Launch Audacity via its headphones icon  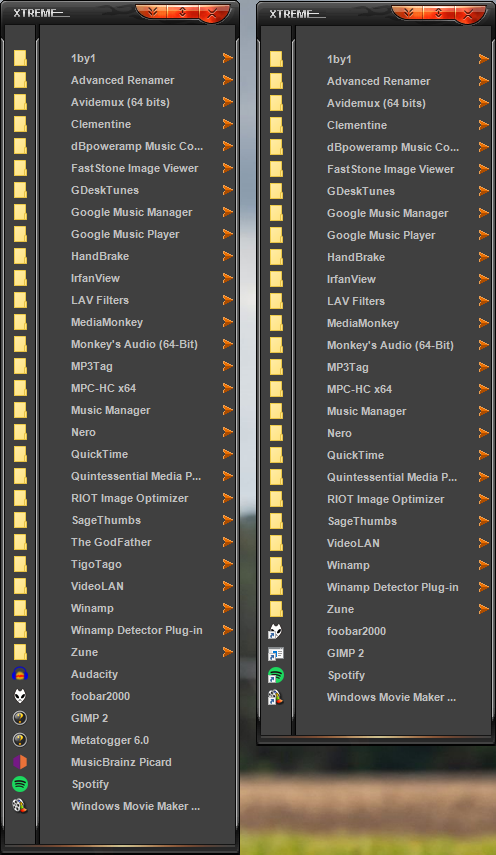point(20,674)
